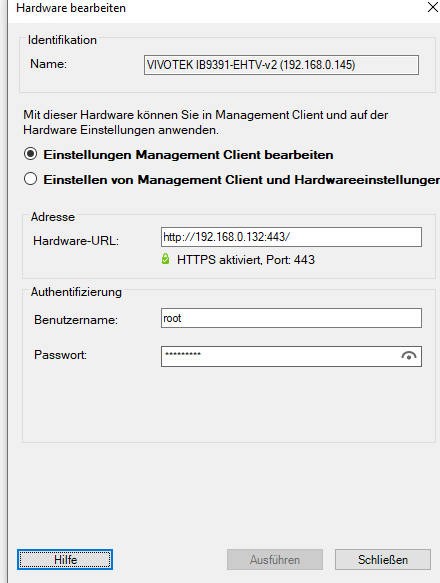Click into the Hardware-URL input field
The height and width of the screenshot is (583, 440).
291,237
